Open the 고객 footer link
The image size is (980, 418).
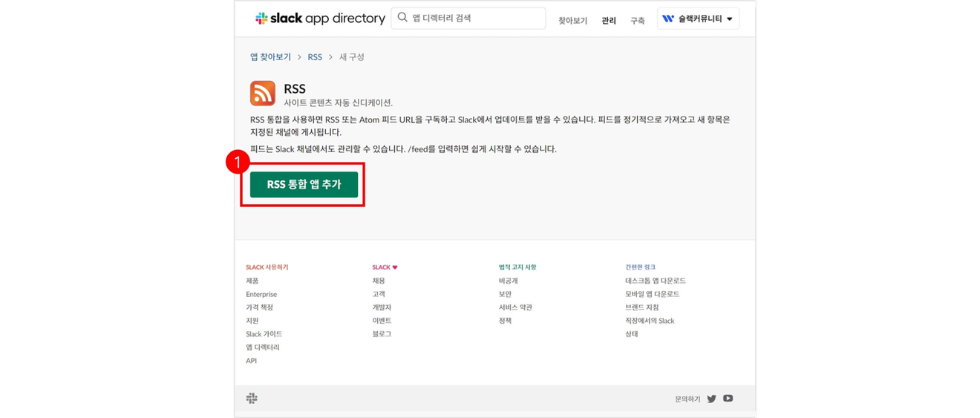pos(379,294)
